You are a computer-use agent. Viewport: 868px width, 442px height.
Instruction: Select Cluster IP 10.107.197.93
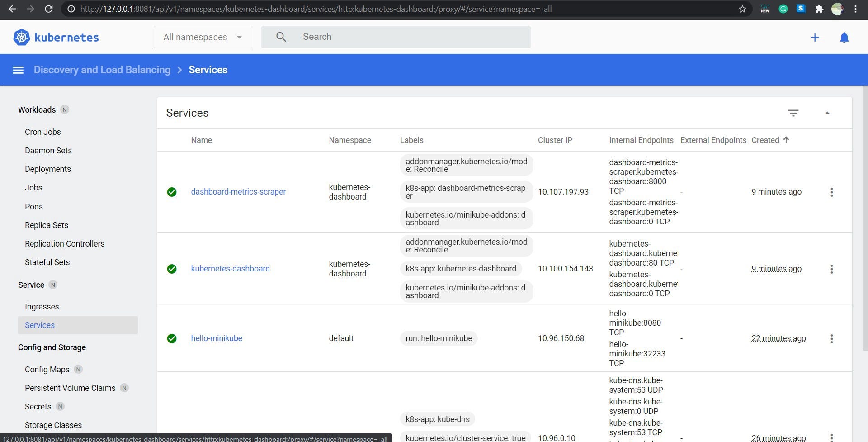563,192
